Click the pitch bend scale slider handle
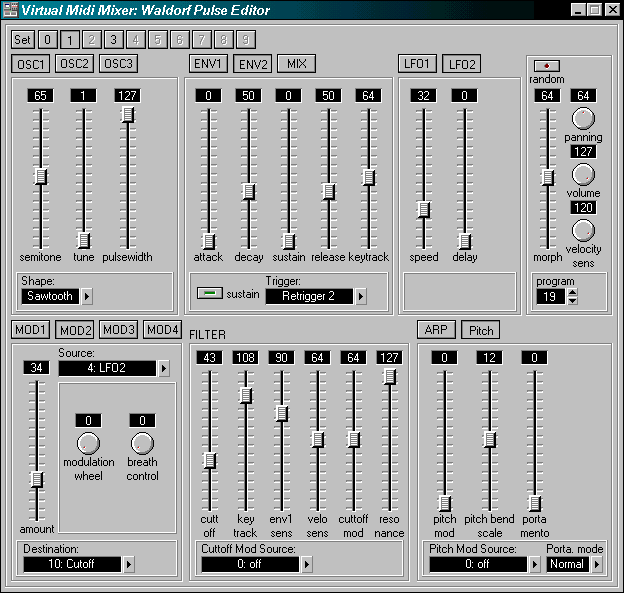 pyautogui.click(x=489, y=439)
